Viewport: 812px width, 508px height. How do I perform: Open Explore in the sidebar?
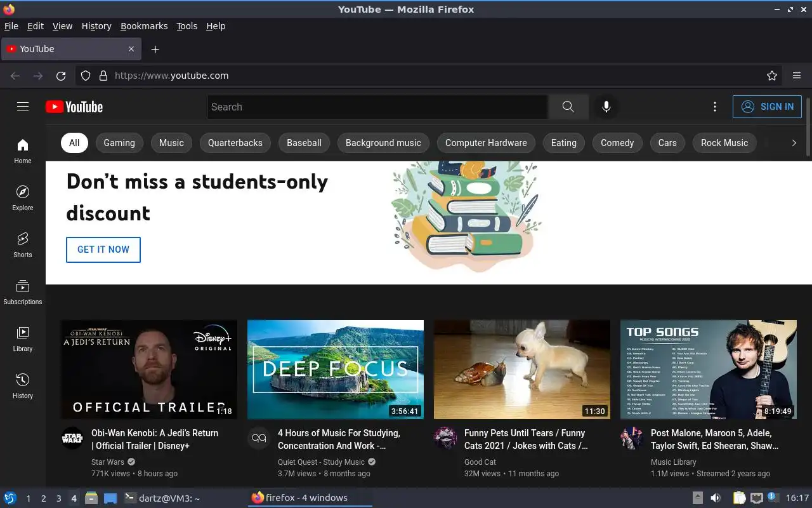(23, 198)
